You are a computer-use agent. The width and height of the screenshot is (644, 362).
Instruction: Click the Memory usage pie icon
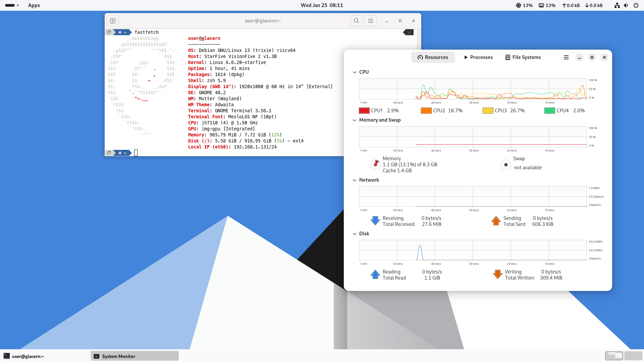[375, 164]
